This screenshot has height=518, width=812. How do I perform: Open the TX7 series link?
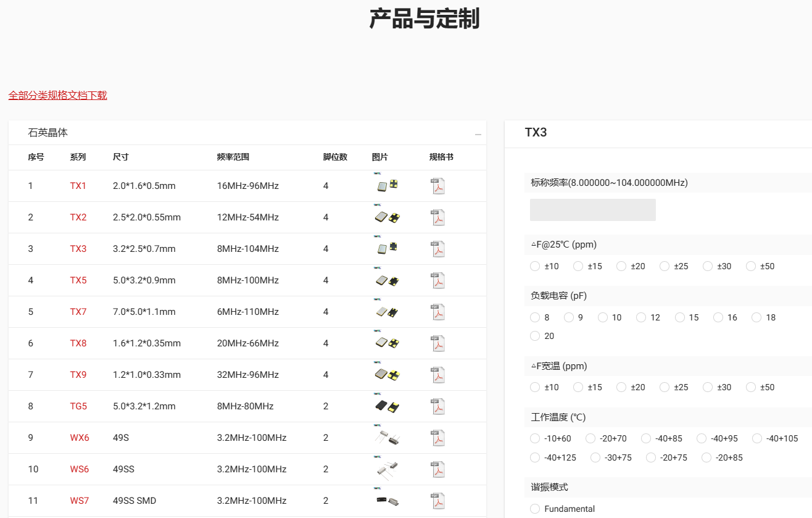(x=78, y=312)
